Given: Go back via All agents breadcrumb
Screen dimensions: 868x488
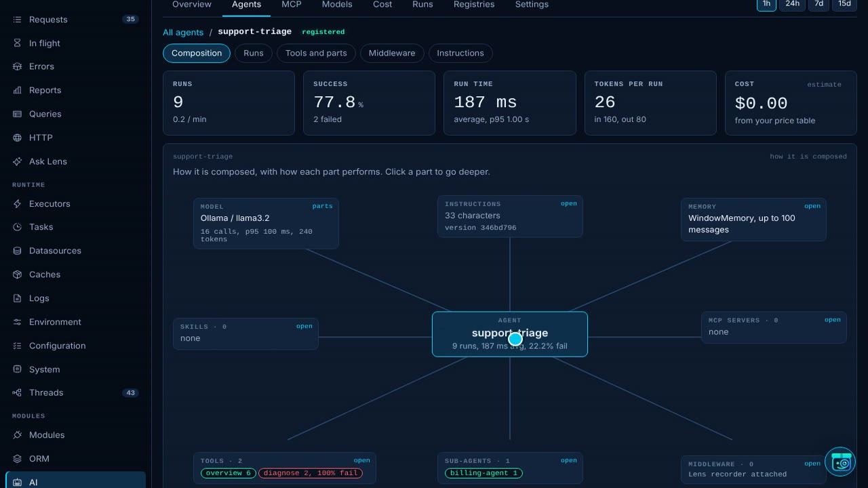Looking at the screenshot, I should pos(183,33).
